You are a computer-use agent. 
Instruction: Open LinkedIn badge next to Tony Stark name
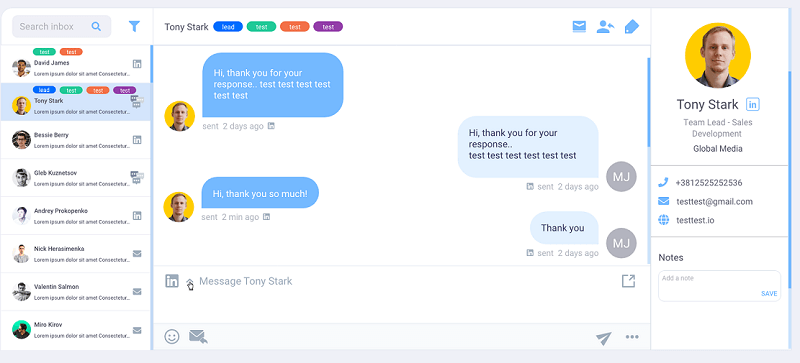pos(753,105)
